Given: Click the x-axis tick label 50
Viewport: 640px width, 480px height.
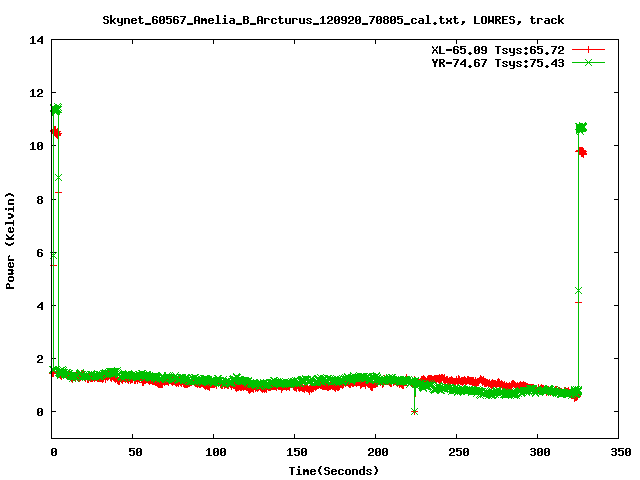Looking at the screenshot, I should (135, 452).
